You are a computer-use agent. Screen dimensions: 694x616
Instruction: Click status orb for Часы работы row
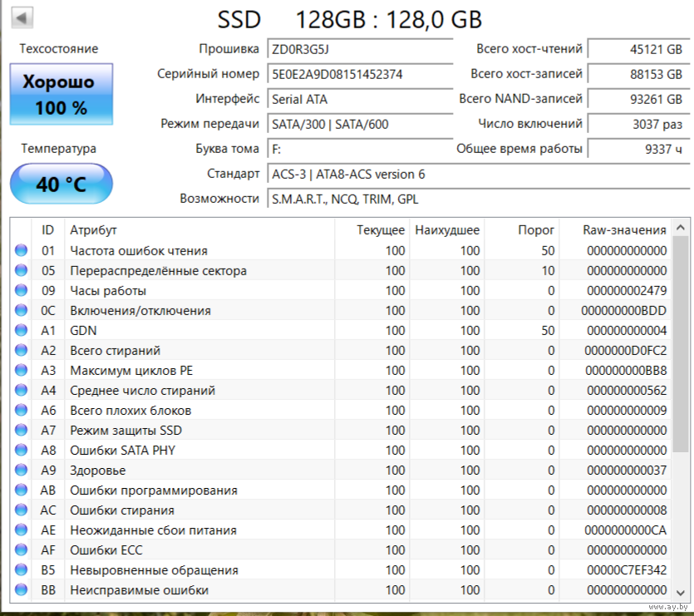(x=21, y=291)
